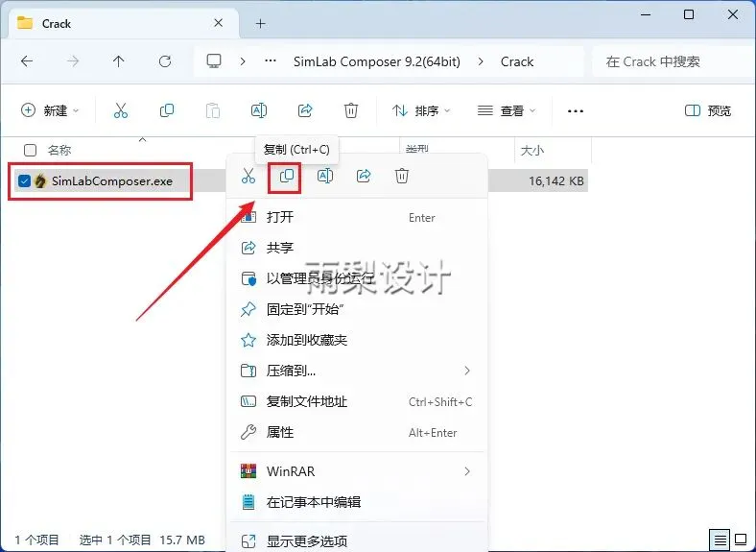Image resolution: width=756 pixels, height=552 pixels.
Task: Click the Rename icon in the context menu
Action: [x=325, y=176]
